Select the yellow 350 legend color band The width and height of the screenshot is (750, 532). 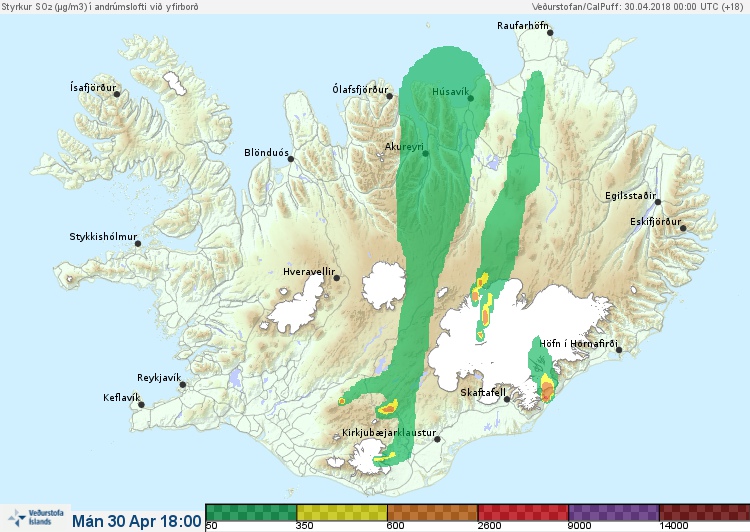click(342, 512)
